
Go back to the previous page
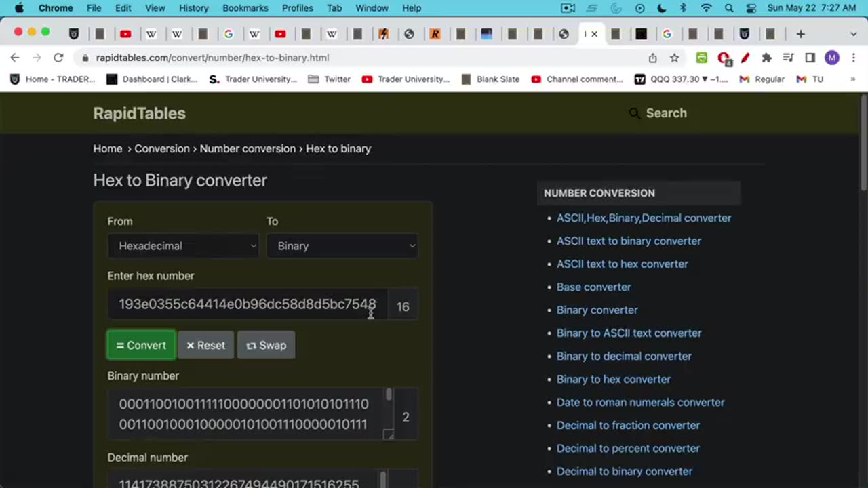coord(15,58)
